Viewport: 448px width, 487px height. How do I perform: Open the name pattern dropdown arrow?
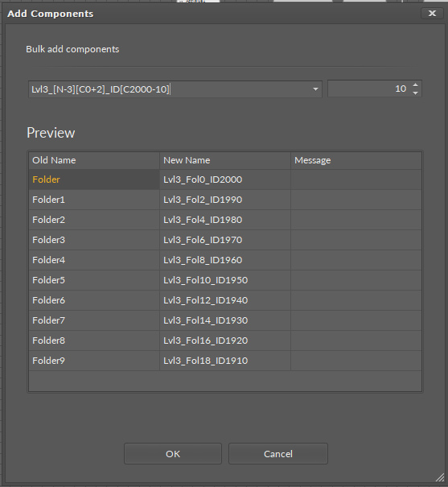coord(315,89)
